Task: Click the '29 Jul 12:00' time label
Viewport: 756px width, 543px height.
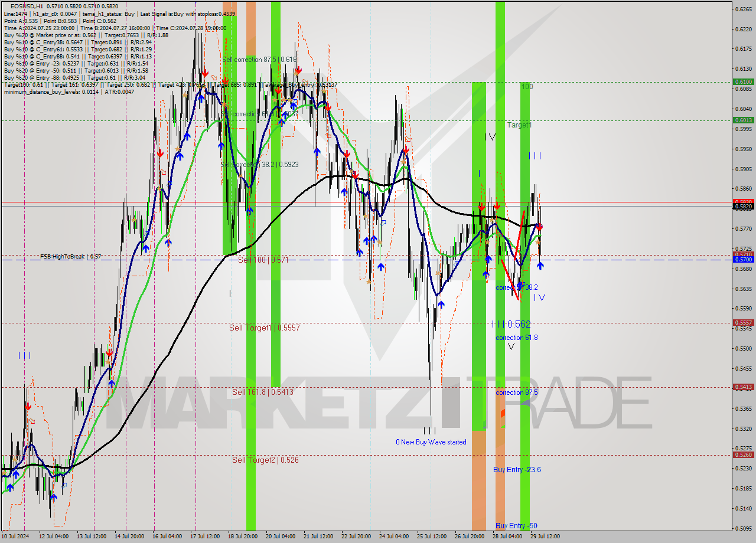Action: click(x=546, y=537)
